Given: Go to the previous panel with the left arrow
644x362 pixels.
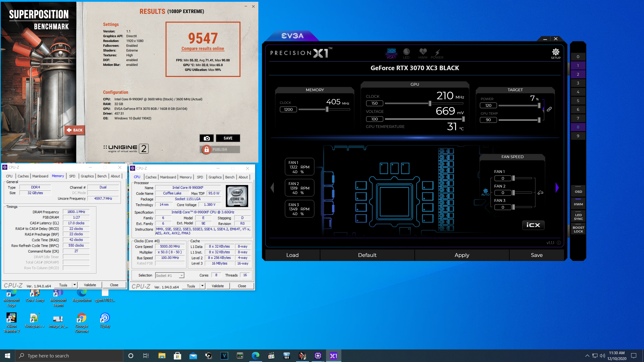Looking at the screenshot, I should [272, 188].
